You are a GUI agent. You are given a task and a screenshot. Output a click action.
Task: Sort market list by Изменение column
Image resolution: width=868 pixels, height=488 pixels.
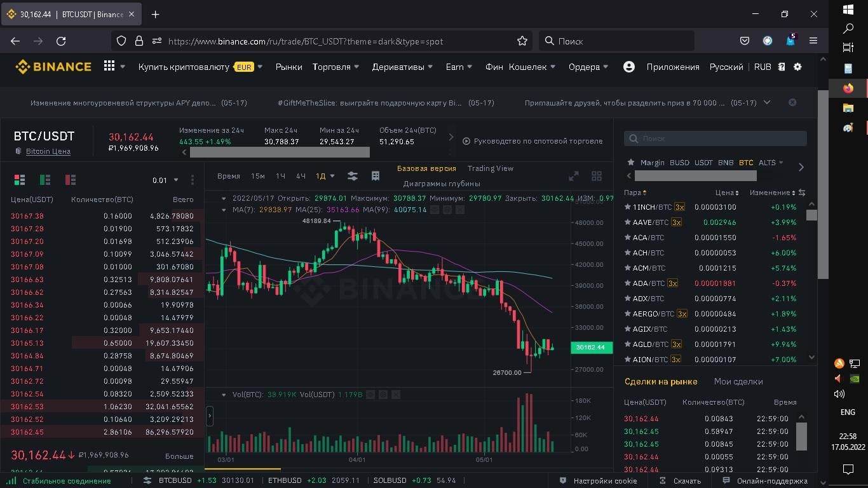click(772, 193)
